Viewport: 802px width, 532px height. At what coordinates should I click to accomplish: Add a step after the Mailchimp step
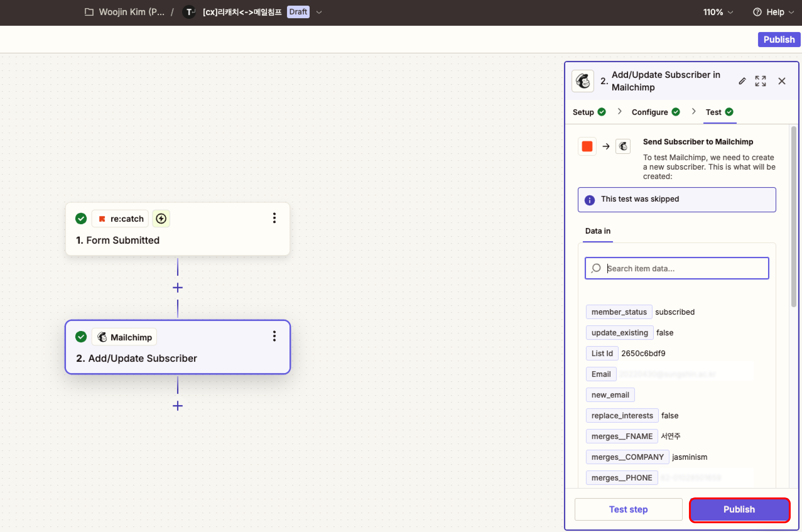pos(178,406)
